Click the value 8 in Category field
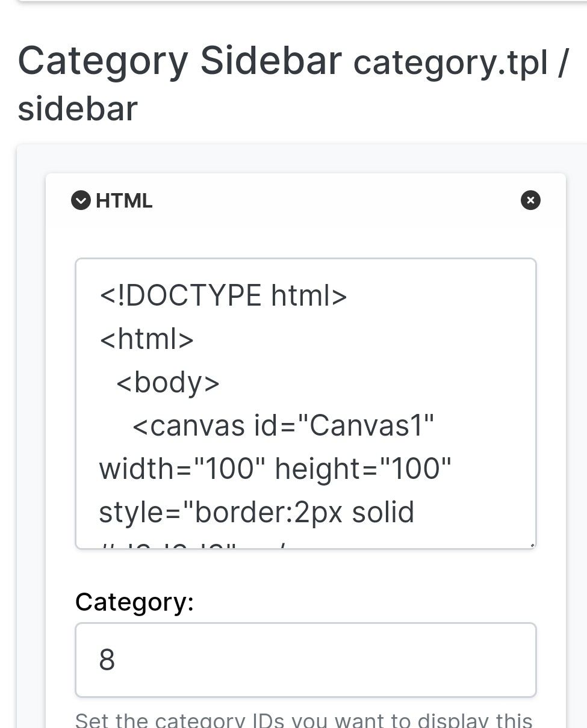 point(107,660)
